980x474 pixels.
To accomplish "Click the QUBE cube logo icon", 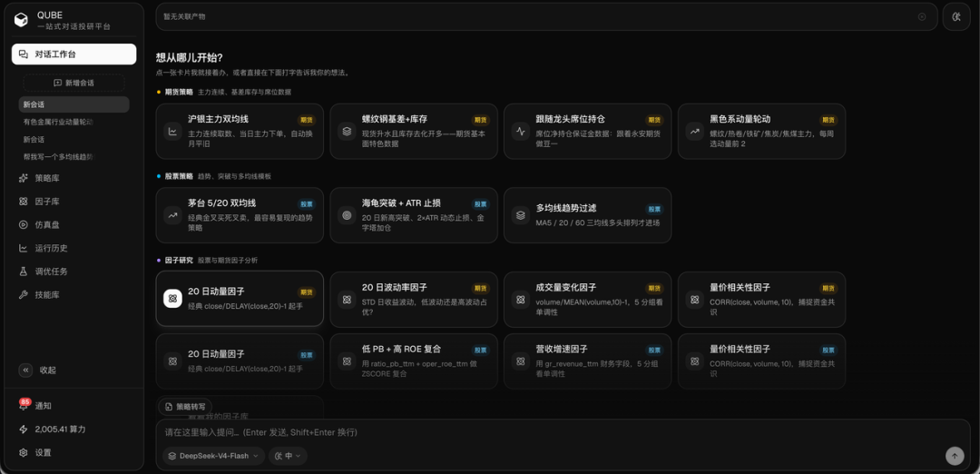I will coord(21,20).
